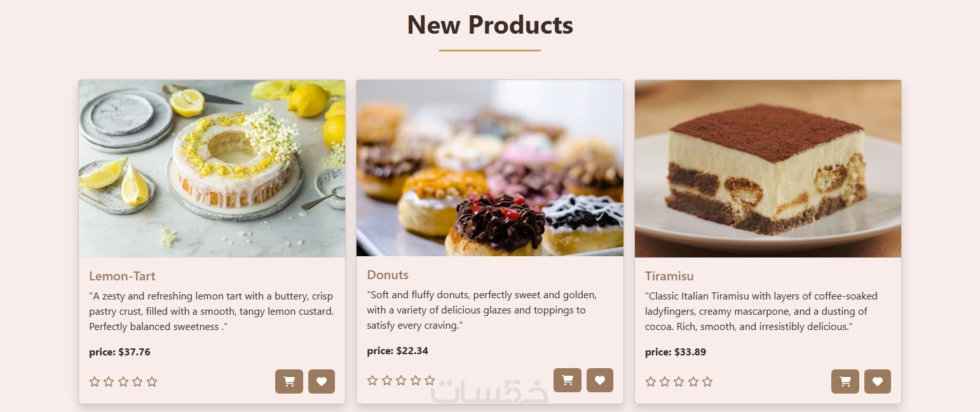Add Donuts to the shopping cart
The image size is (980, 412).
[568, 380]
